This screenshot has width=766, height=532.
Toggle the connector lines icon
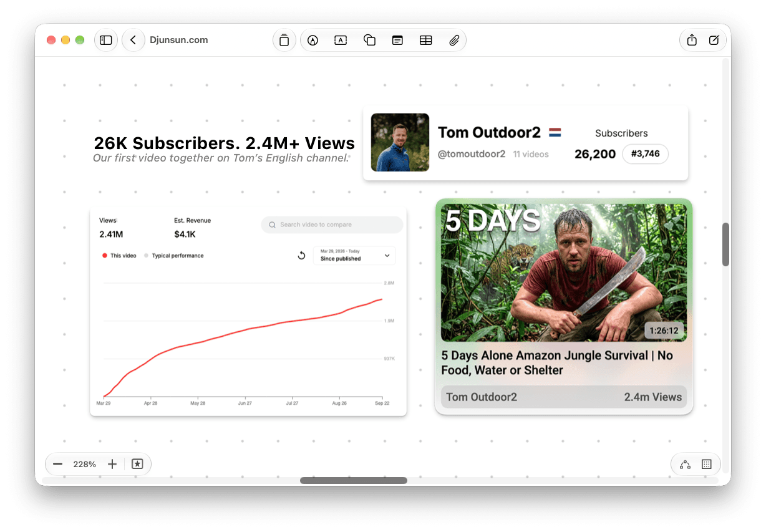pyautogui.click(x=685, y=464)
